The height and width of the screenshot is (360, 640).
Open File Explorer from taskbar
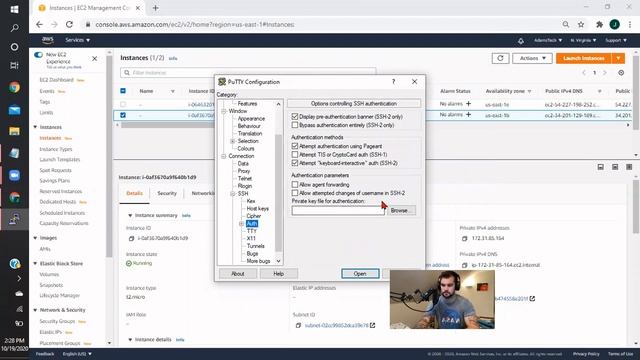click(x=14, y=131)
